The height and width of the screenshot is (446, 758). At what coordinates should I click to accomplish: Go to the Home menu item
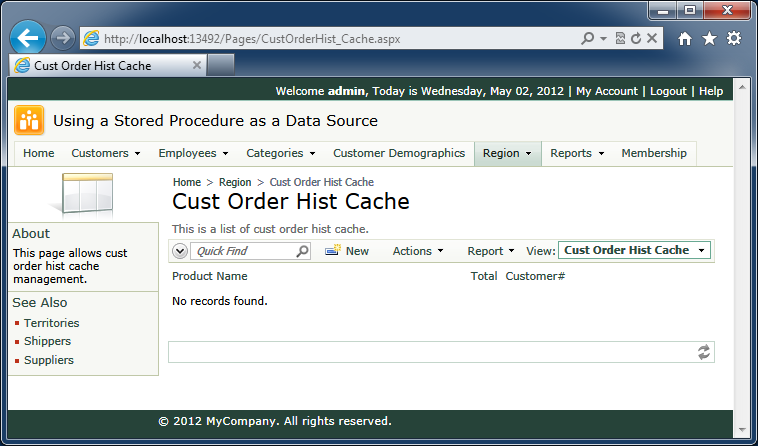[39, 153]
